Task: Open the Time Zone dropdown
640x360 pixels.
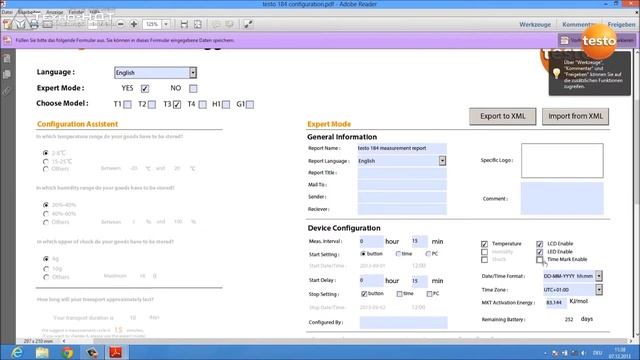Action: (x=599, y=290)
